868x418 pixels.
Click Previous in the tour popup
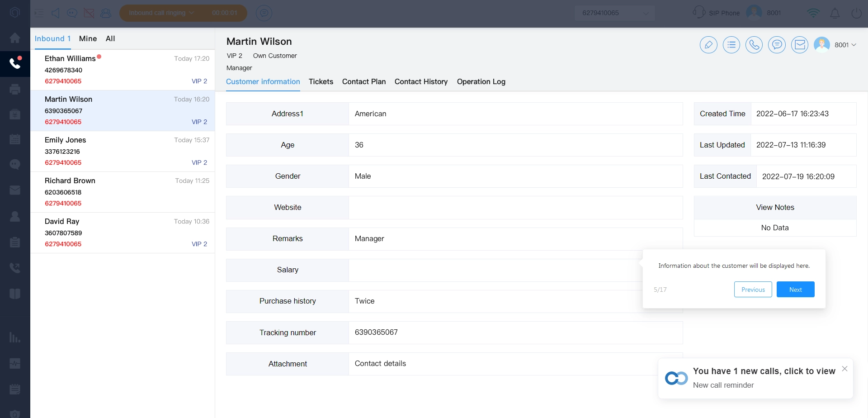tap(753, 290)
